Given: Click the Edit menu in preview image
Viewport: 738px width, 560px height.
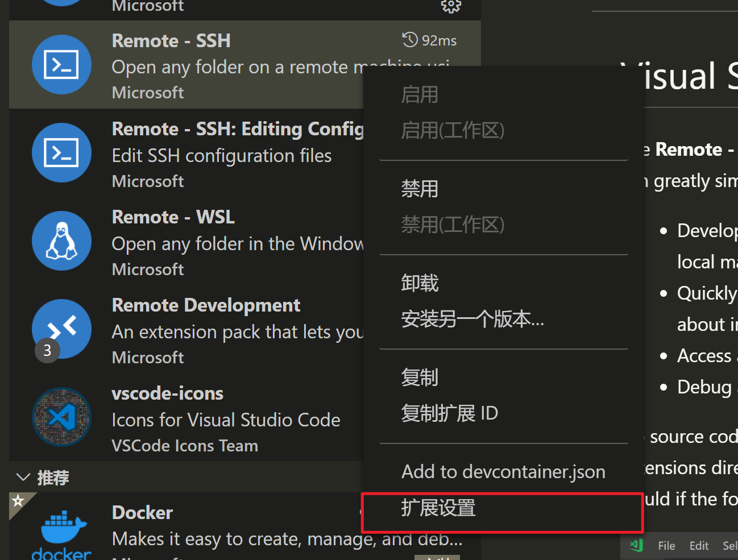Looking at the screenshot, I should [x=699, y=546].
